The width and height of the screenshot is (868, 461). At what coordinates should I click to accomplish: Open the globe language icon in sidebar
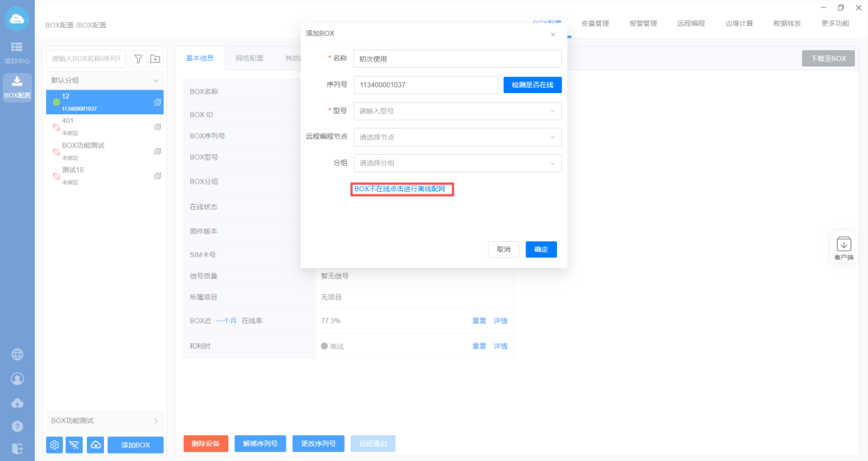[x=17, y=354]
